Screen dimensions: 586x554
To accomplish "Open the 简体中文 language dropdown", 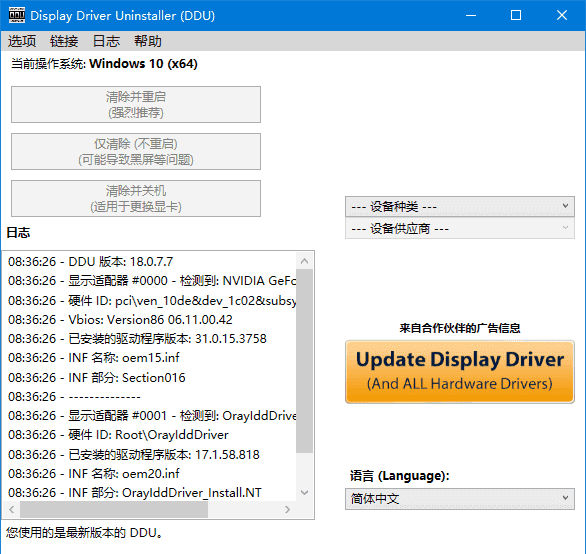I will coord(460,498).
